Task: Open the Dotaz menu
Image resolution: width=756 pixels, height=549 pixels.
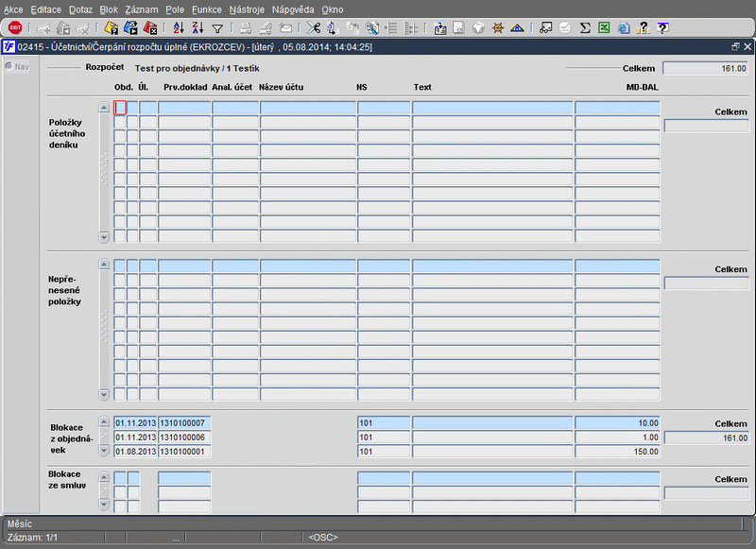Action: tap(80, 9)
